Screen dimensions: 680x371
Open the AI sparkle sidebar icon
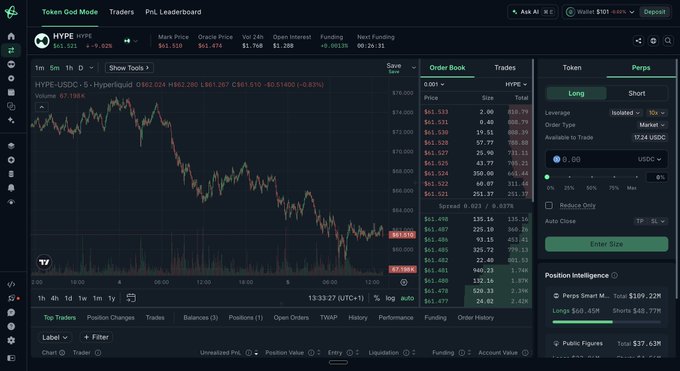tap(11, 120)
